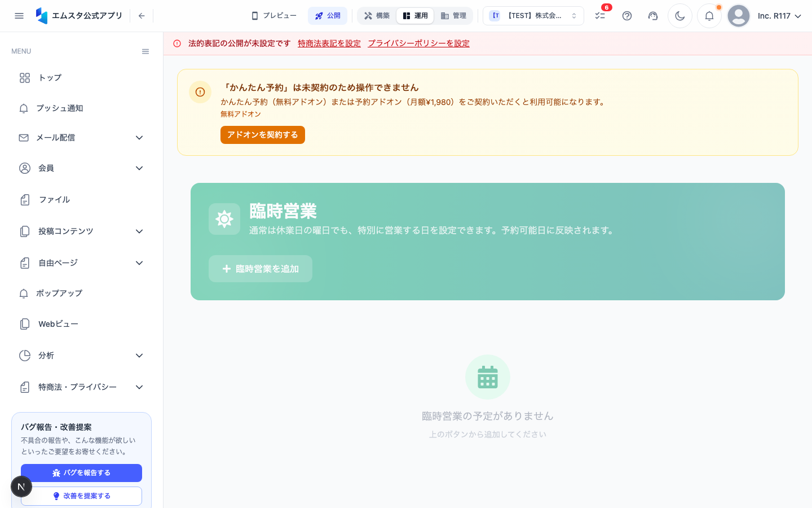Click the empty-state calendar icon

point(488,377)
